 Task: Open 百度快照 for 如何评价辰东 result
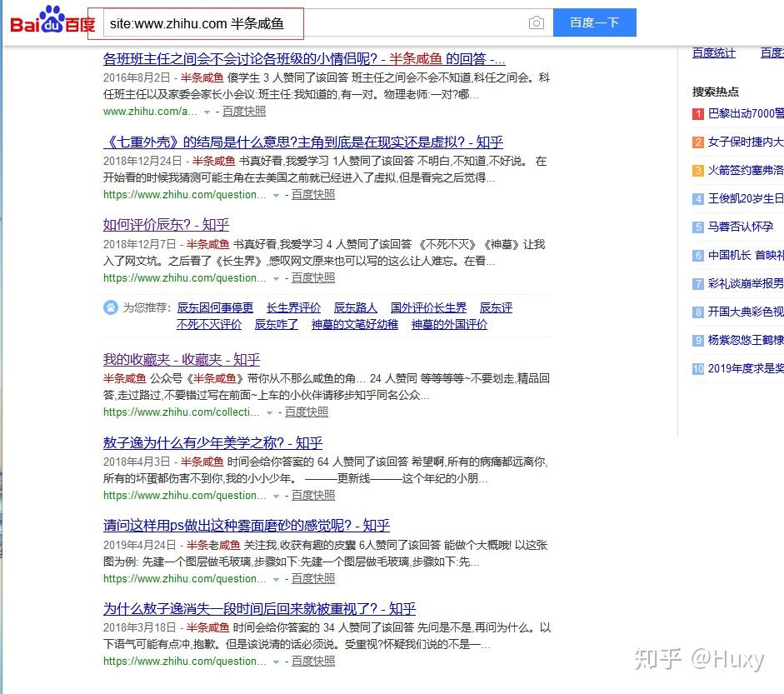pos(313,278)
